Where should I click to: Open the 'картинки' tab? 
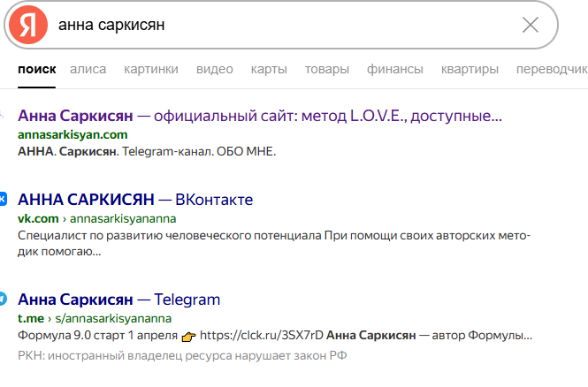pos(151,69)
